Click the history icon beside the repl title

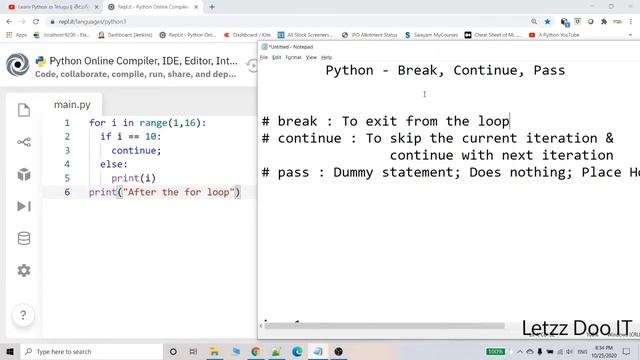pos(252,65)
